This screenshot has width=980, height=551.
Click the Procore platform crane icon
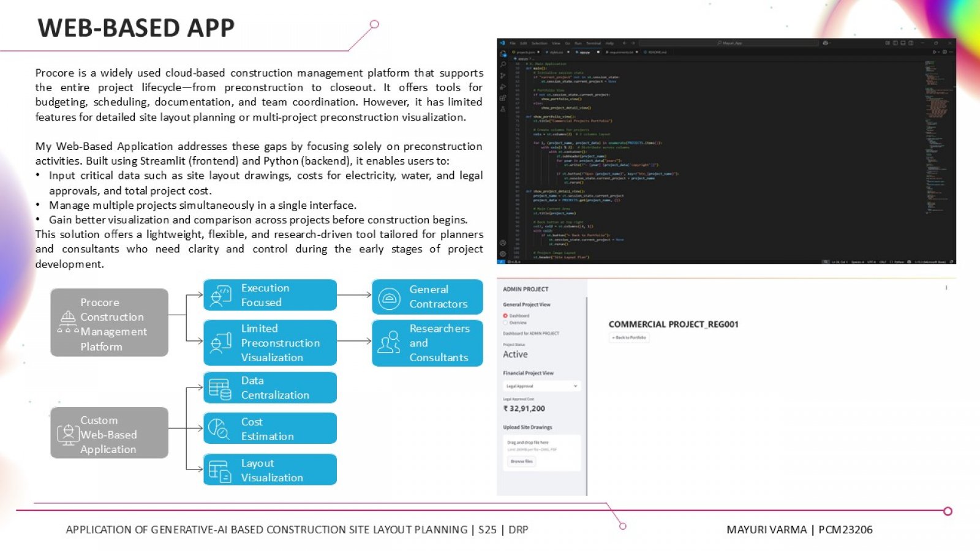(x=68, y=322)
